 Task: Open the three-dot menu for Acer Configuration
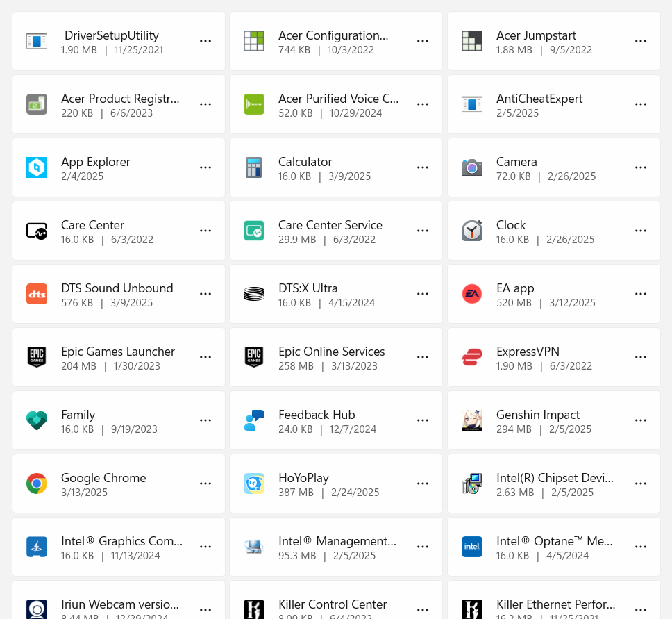[423, 41]
